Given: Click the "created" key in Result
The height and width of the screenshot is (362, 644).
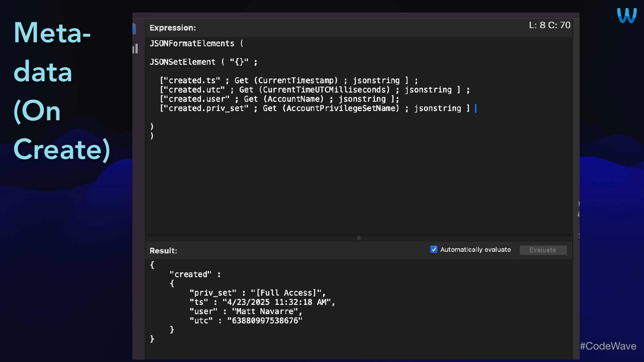Looking at the screenshot, I should [190, 274].
